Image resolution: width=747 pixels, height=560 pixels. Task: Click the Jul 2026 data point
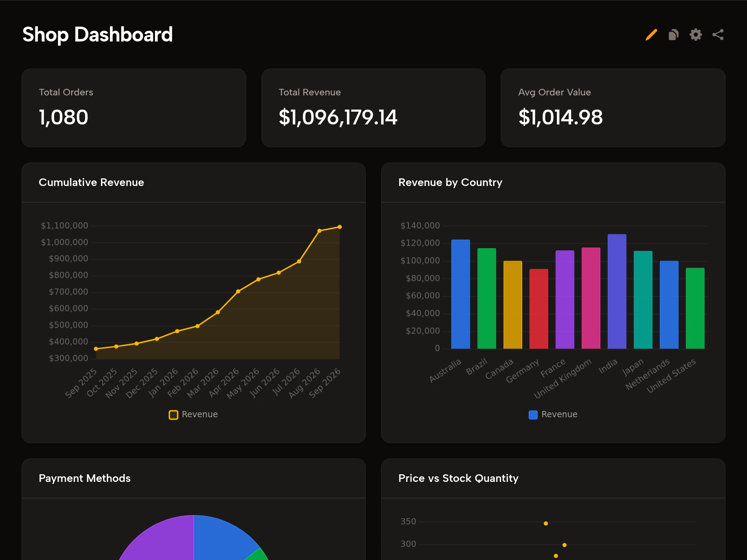(299, 261)
